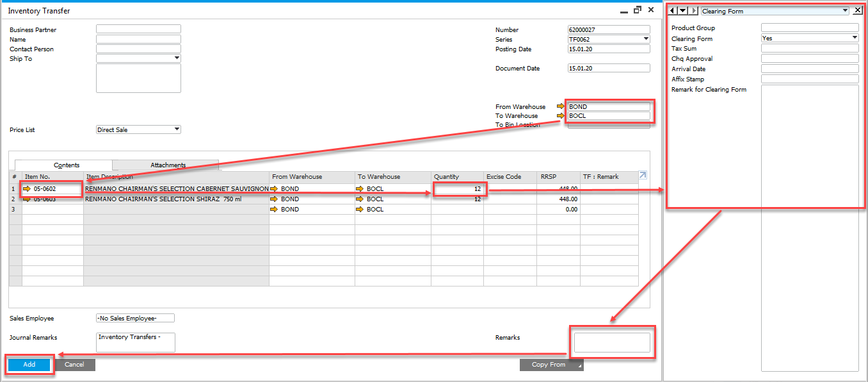
Task: Click the Document Date field
Action: 609,68
